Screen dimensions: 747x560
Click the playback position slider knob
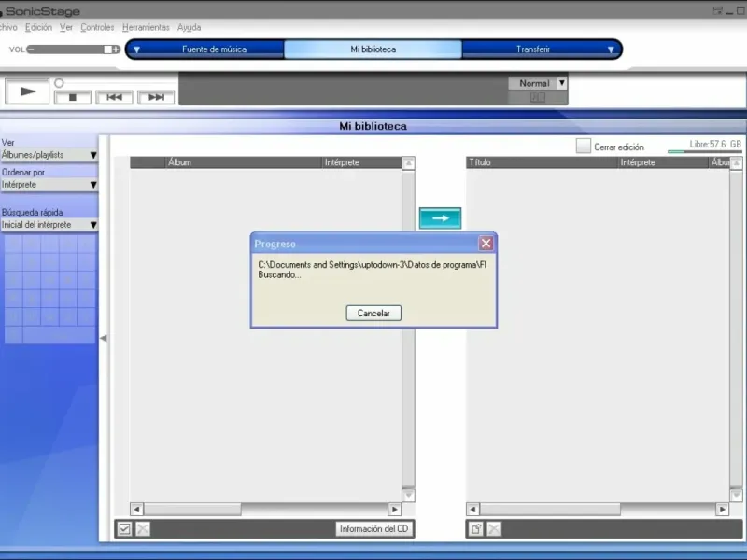[x=59, y=83]
